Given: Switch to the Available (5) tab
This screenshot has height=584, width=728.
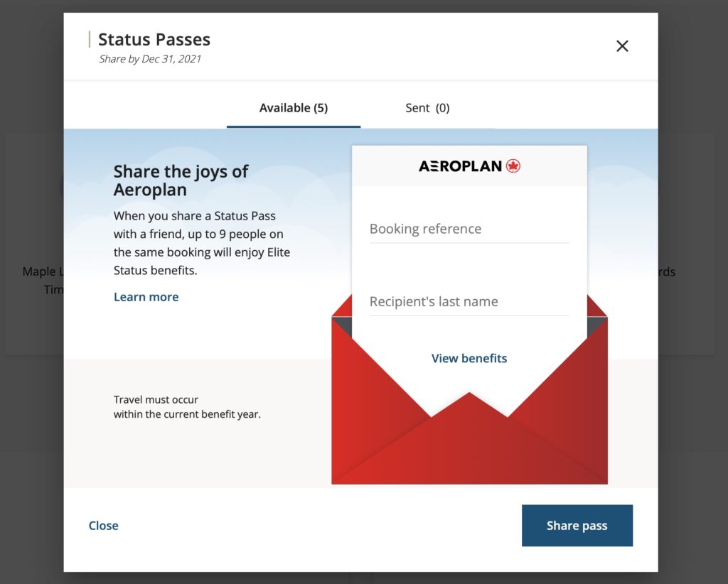Looking at the screenshot, I should [x=293, y=108].
